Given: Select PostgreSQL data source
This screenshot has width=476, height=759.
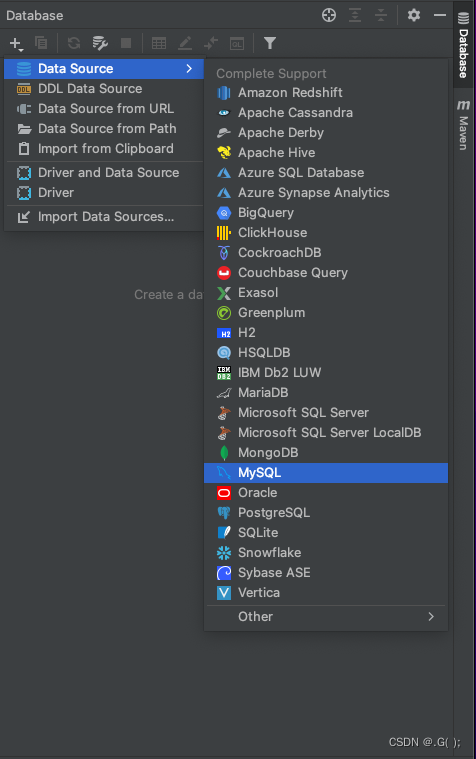Looking at the screenshot, I should tap(326, 513).
